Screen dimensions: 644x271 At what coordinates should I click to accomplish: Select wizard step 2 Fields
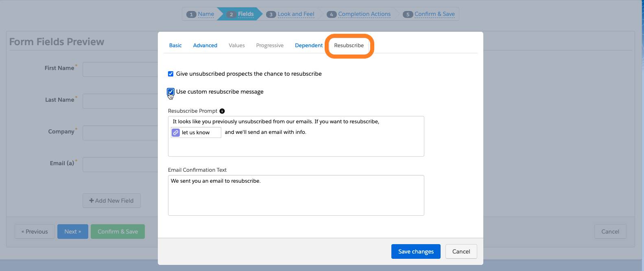click(241, 14)
